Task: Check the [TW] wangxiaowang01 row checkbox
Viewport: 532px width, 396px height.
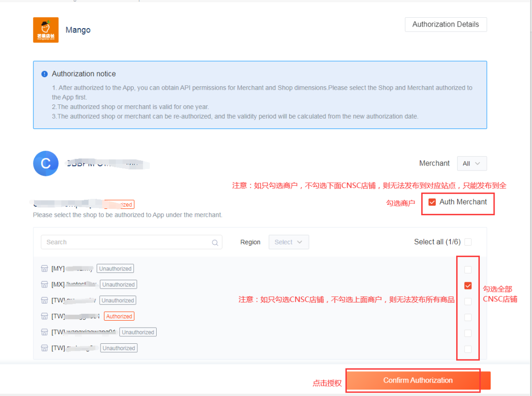Action: 468,333
